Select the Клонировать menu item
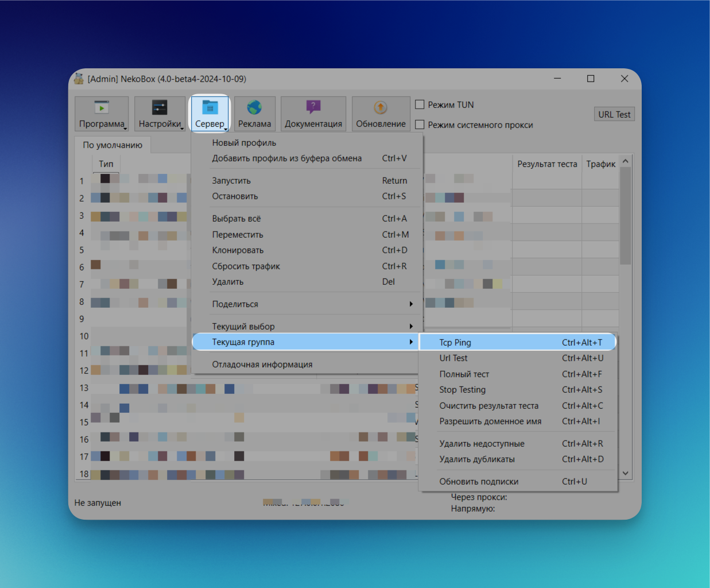This screenshot has height=588, width=710. (307, 250)
